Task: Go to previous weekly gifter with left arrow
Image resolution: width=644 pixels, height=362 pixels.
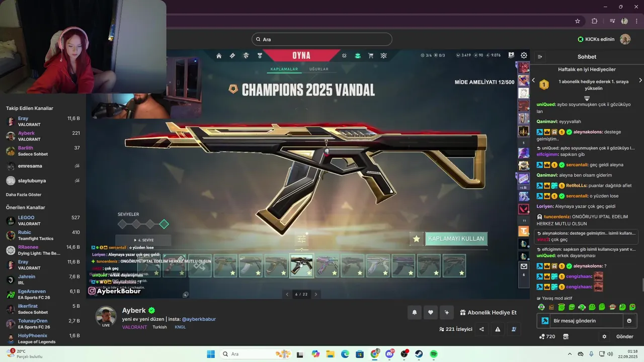Action: pos(534,80)
